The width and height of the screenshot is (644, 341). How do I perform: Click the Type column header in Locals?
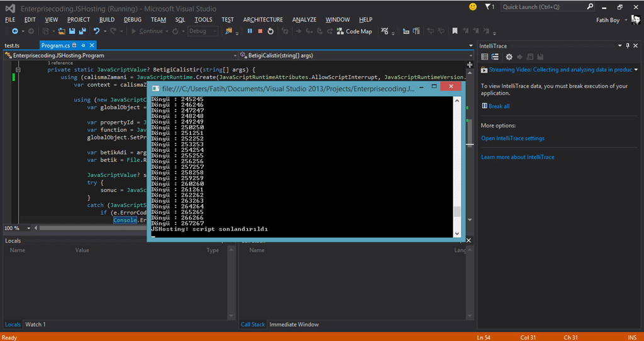pos(213,250)
